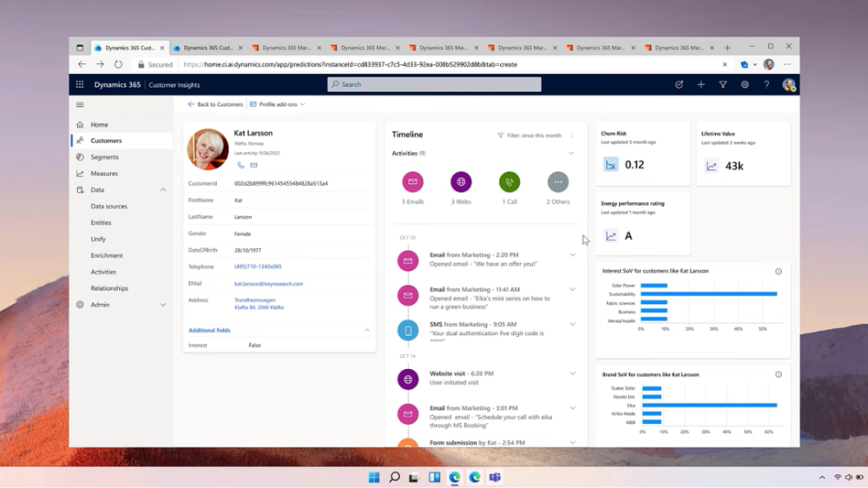Collapse the Data section in sidebar
868x488 pixels.
click(162, 190)
